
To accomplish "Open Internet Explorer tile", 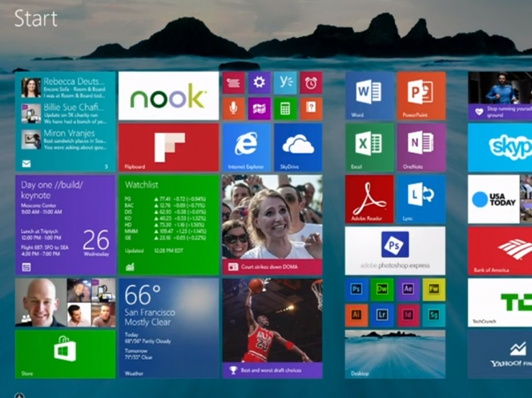I will 246,148.
